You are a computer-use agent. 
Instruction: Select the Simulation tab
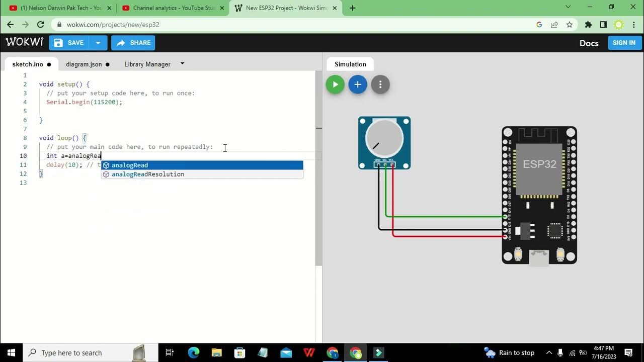click(350, 64)
